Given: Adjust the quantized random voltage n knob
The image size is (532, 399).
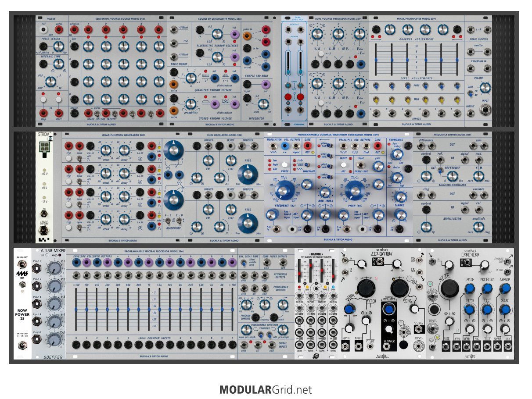Looking at the screenshot, I should 191,78.
